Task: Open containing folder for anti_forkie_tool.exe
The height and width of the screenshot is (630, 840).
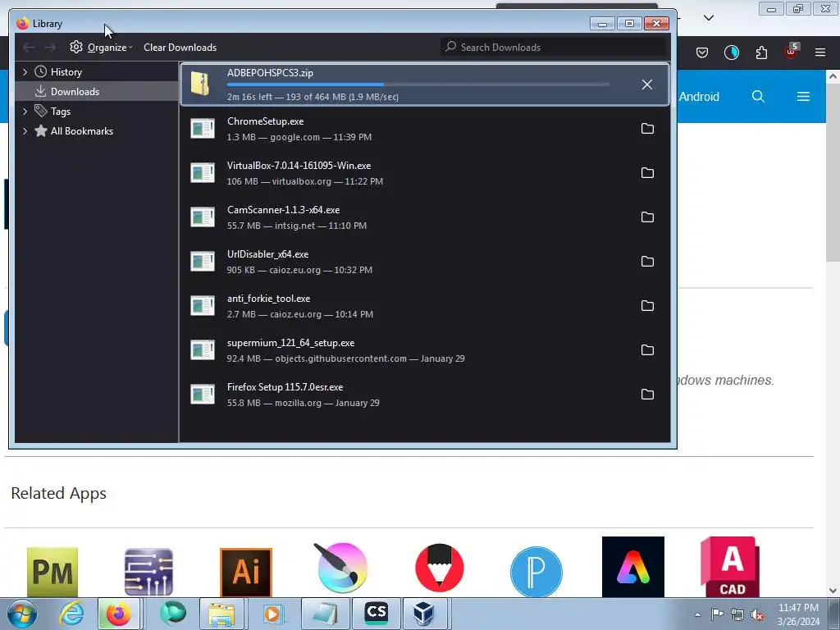Action: pos(647,305)
